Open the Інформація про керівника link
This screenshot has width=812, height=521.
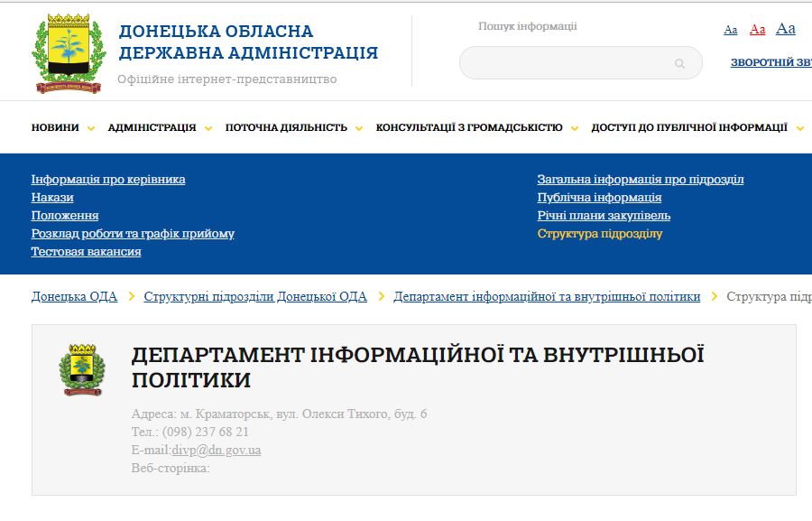(108, 179)
